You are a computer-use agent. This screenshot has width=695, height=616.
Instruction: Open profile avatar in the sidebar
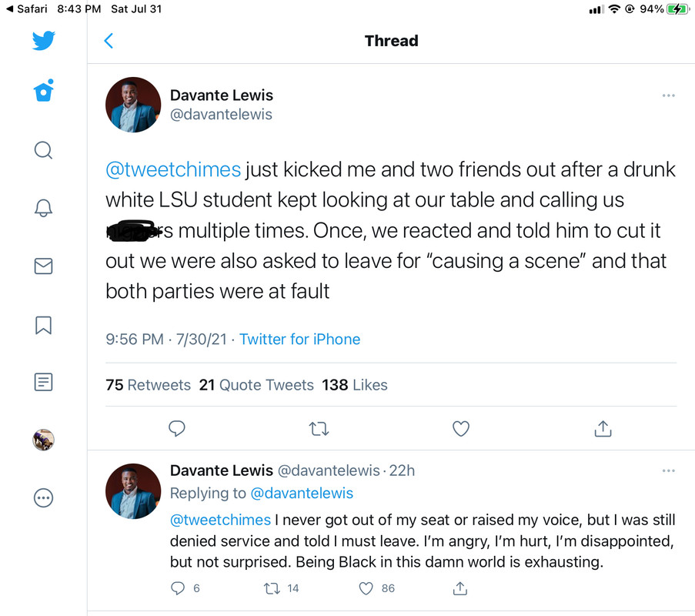coord(44,440)
